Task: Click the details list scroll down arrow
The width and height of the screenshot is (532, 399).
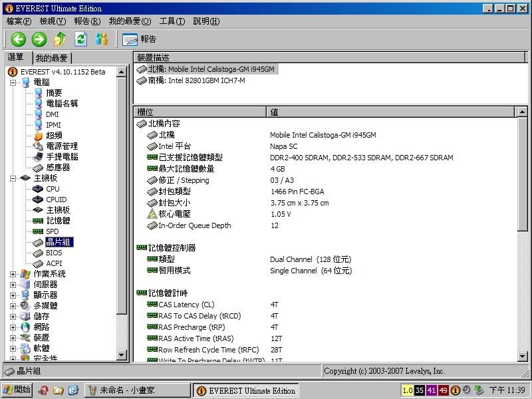Action: click(x=523, y=356)
